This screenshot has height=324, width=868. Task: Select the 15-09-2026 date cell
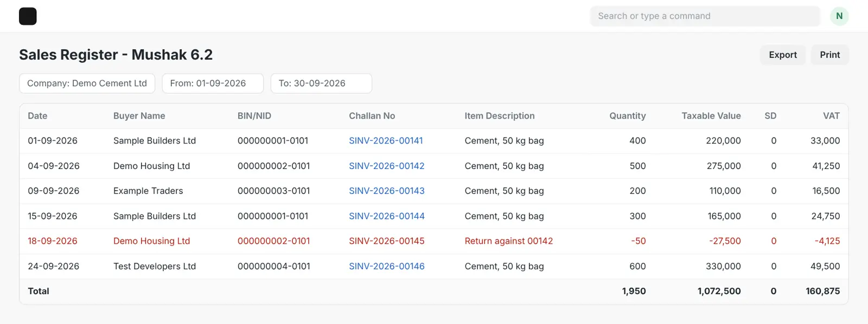pyautogui.click(x=53, y=216)
